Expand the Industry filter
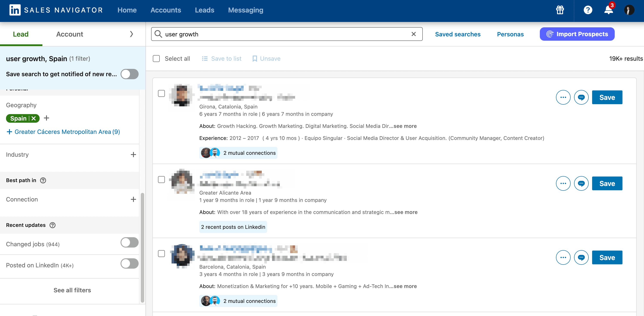Image resolution: width=644 pixels, height=316 pixels. click(133, 155)
